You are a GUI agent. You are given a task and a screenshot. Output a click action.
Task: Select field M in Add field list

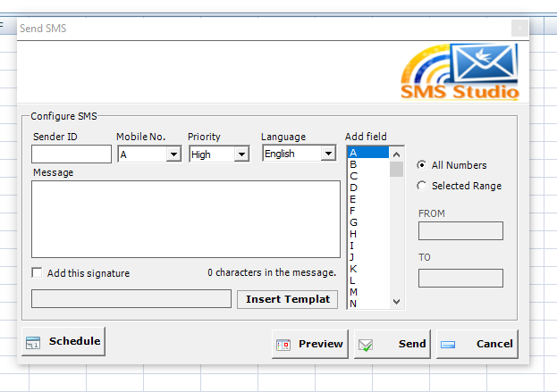click(368, 292)
